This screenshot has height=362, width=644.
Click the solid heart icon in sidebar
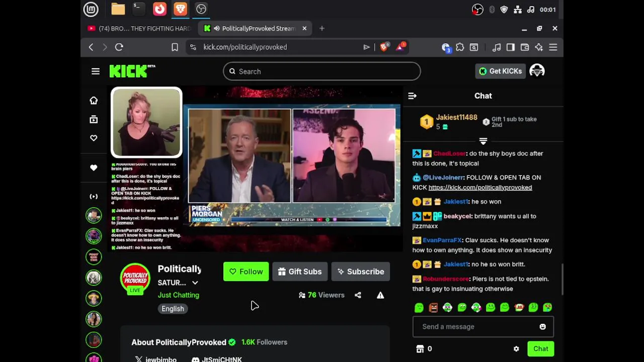94,167
